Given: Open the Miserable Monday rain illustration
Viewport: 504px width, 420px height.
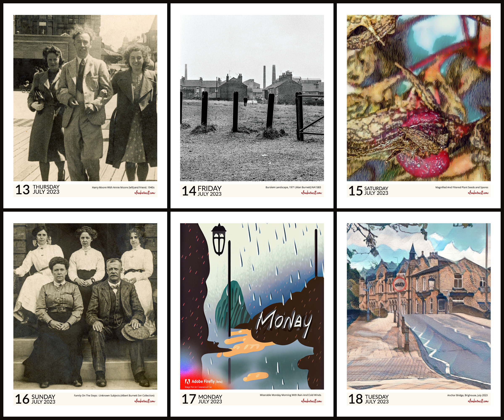Looking at the screenshot, I should 252,306.
